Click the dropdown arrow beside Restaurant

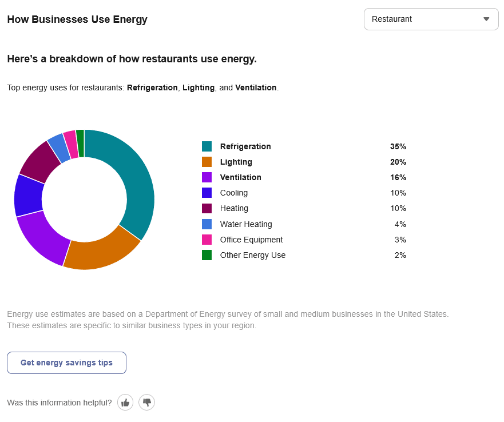[x=487, y=19]
